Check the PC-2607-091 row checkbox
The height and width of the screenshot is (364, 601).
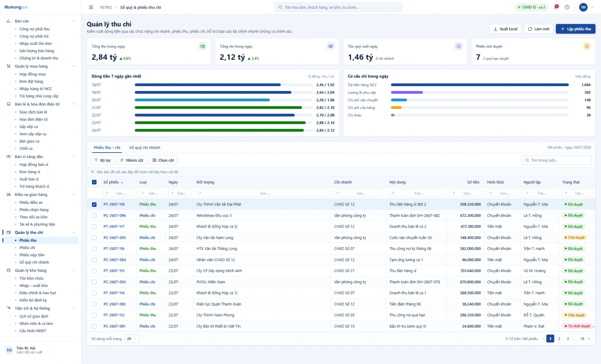[94, 326]
